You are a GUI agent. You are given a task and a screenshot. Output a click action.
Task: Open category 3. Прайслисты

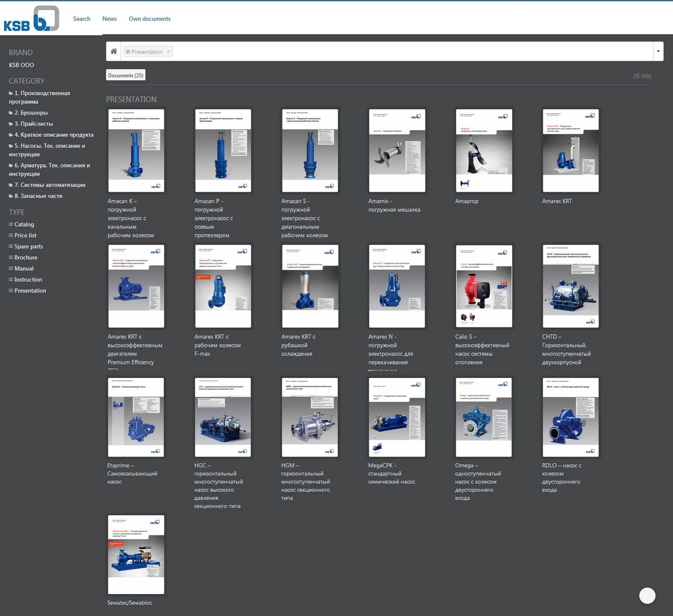pyautogui.click(x=31, y=123)
